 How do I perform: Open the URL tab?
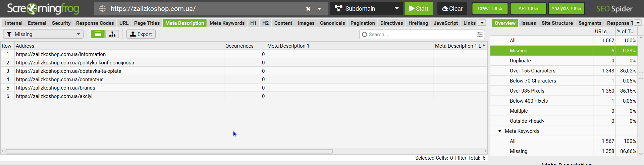(x=124, y=23)
